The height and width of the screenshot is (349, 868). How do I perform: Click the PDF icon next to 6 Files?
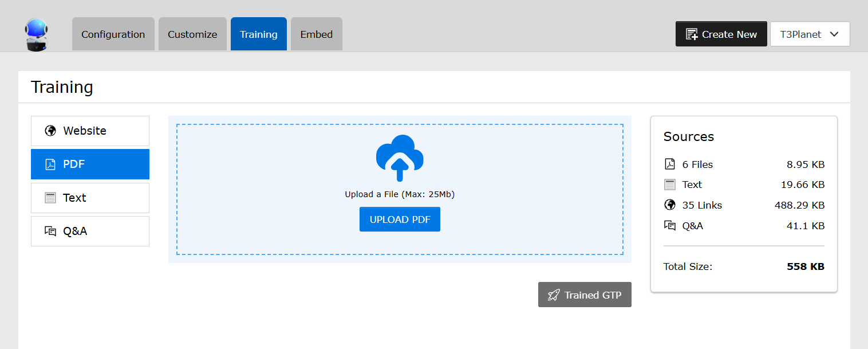670,164
